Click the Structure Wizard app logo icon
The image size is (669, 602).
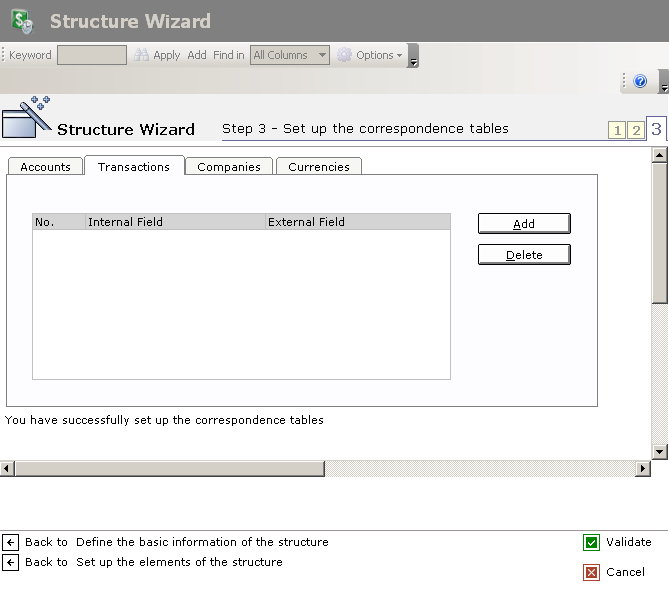pos(23,21)
